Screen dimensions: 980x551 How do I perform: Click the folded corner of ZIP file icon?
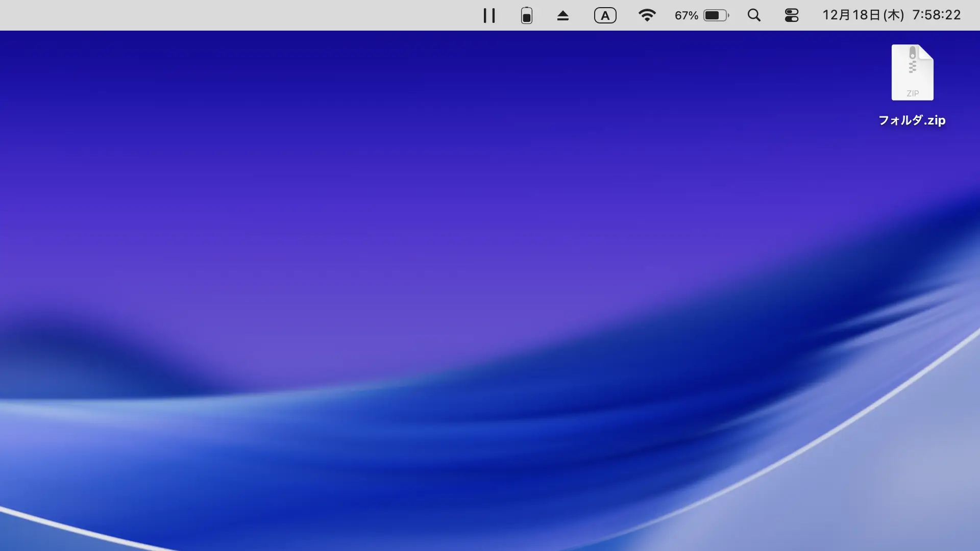pyautogui.click(x=927, y=52)
